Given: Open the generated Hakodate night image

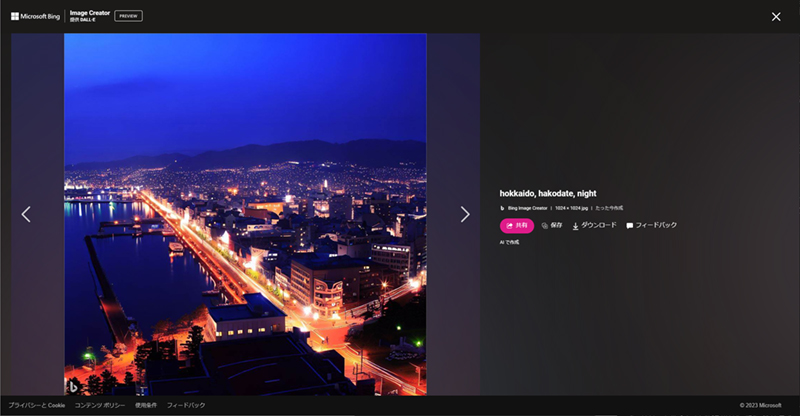Looking at the screenshot, I should pos(245,214).
